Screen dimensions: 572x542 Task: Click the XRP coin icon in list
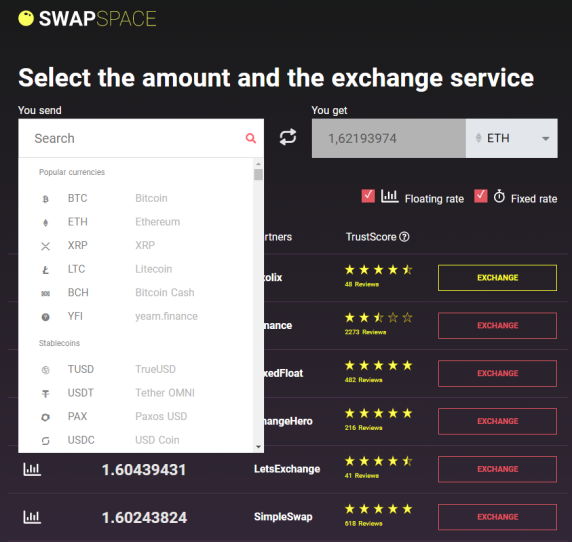(45, 246)
